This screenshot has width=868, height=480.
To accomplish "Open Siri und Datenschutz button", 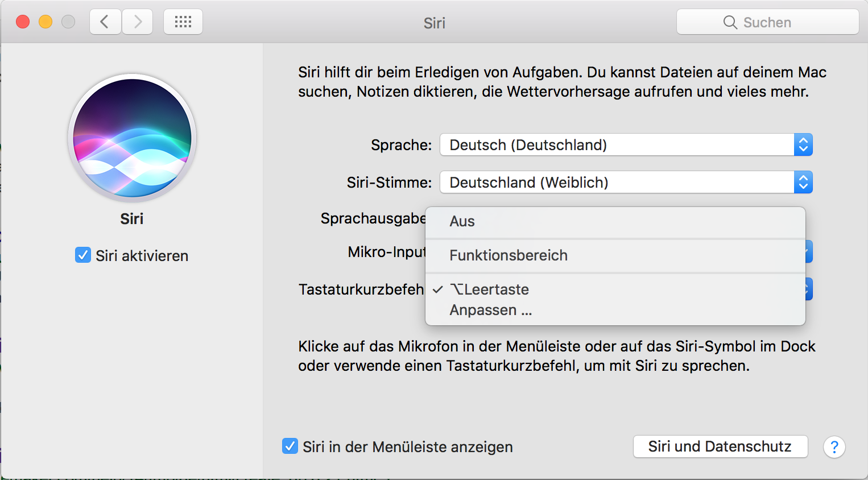I will click(720, 446).
